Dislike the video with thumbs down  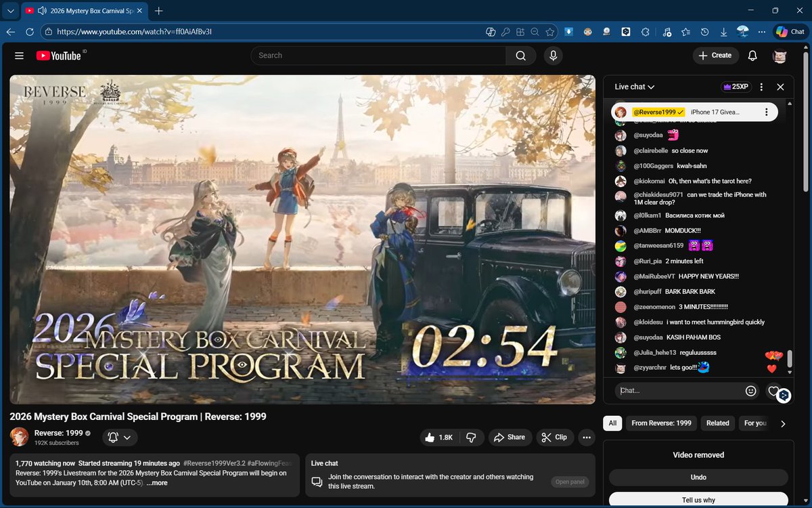pos(472,438)
